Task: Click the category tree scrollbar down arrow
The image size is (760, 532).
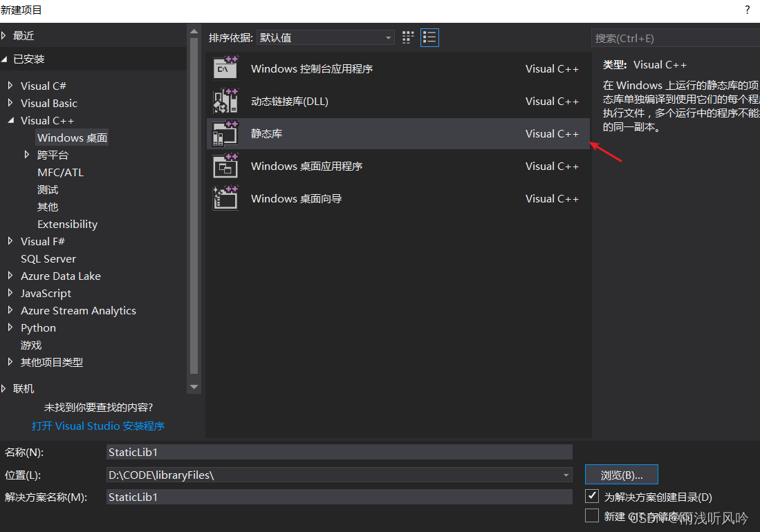Action: (194, 387)
